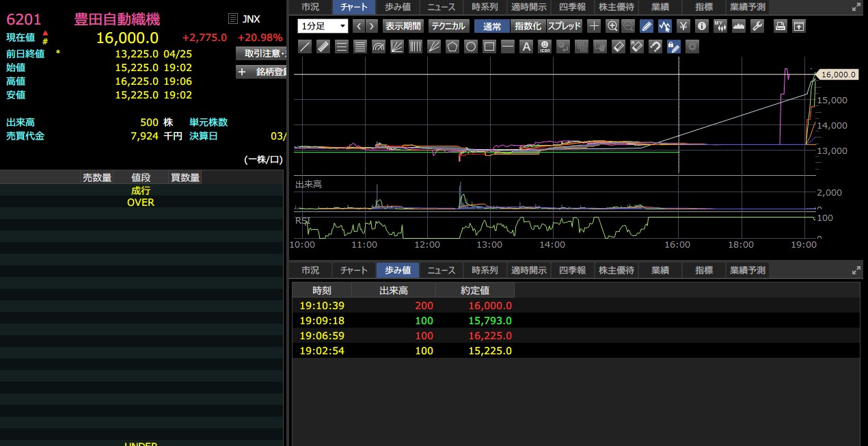
Task: Select the 19:10:39 tick row
Action: coord(575,306)
